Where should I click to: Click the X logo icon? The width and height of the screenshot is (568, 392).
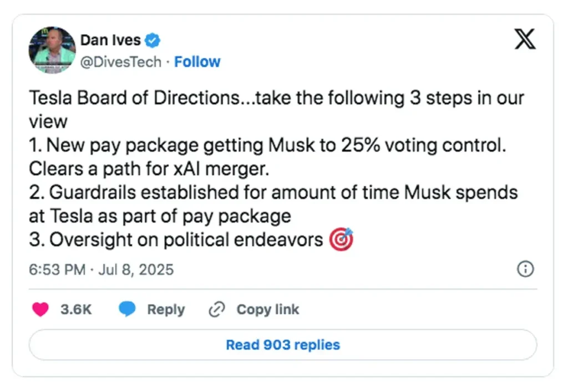(x=525, y=40)
